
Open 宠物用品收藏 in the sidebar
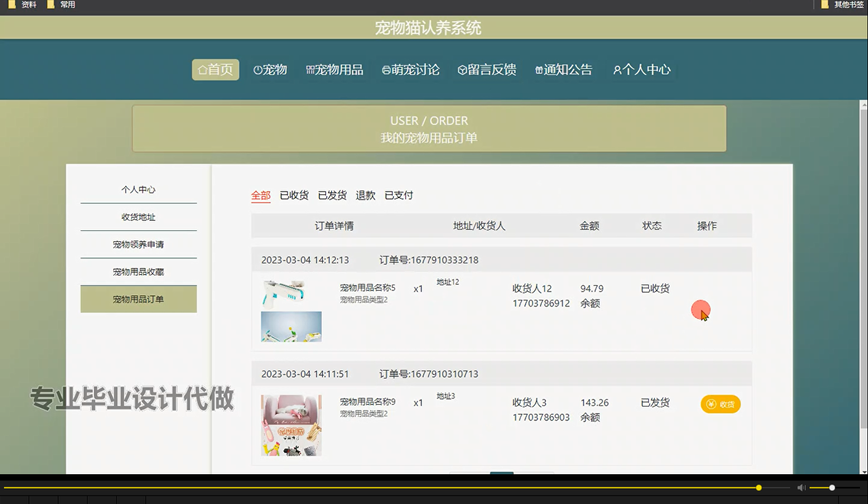pos(138,271)
